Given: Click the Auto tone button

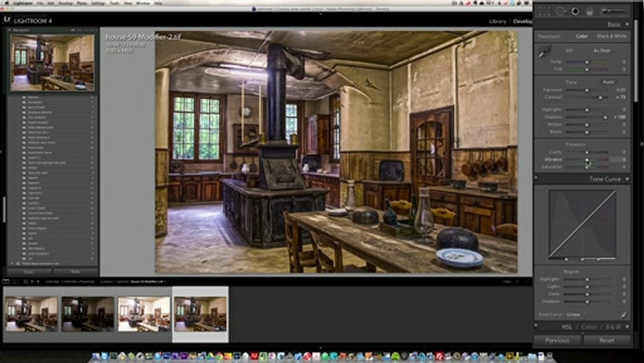Looking at the screenshot, I should (609, 82).
